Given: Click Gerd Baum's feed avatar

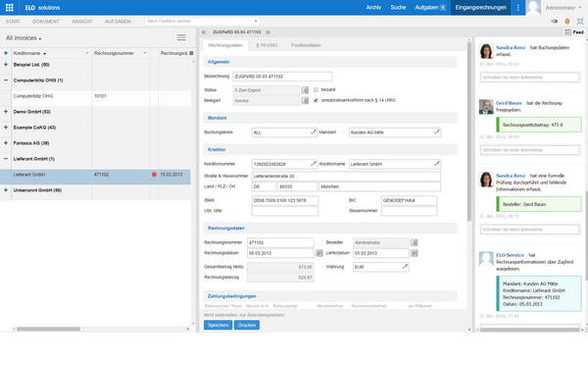Looking at the screenshot, I should [486, 107].
